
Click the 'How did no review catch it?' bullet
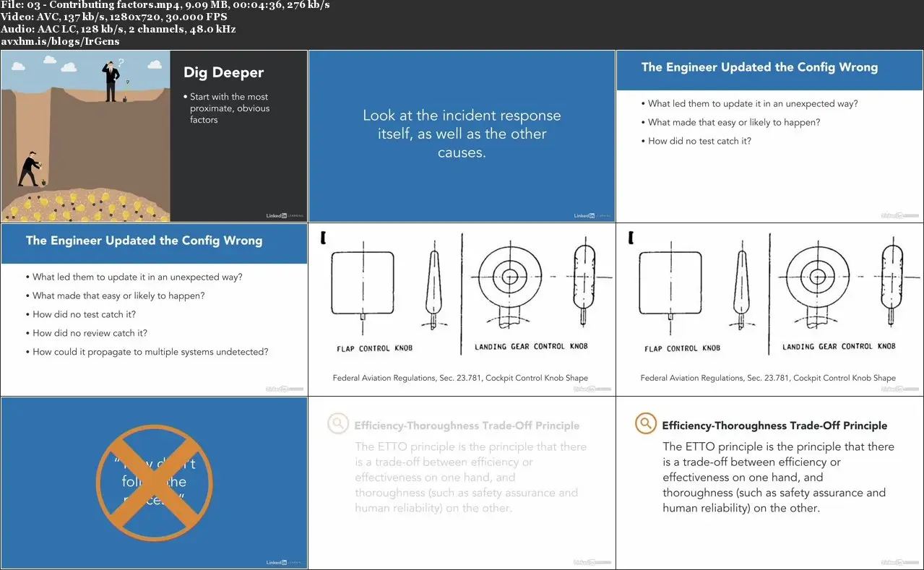pos(87,333)
